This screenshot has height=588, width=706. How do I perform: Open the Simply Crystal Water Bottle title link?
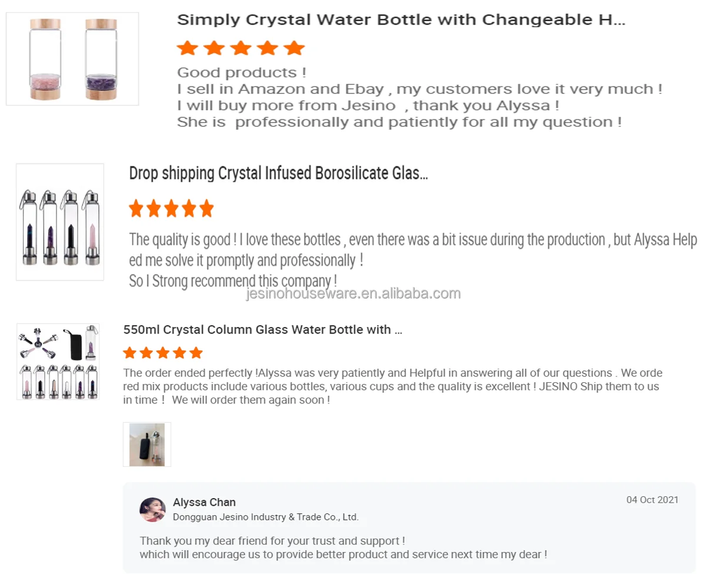(401, 20)
